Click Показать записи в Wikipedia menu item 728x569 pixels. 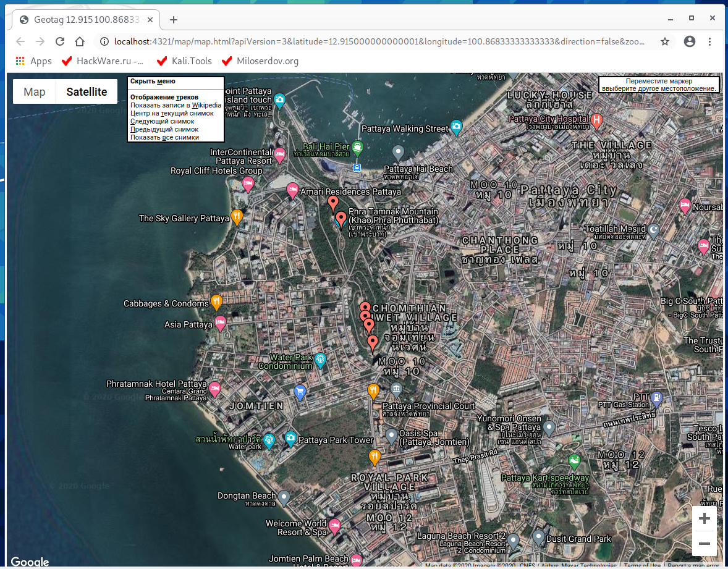pos(176,105)
